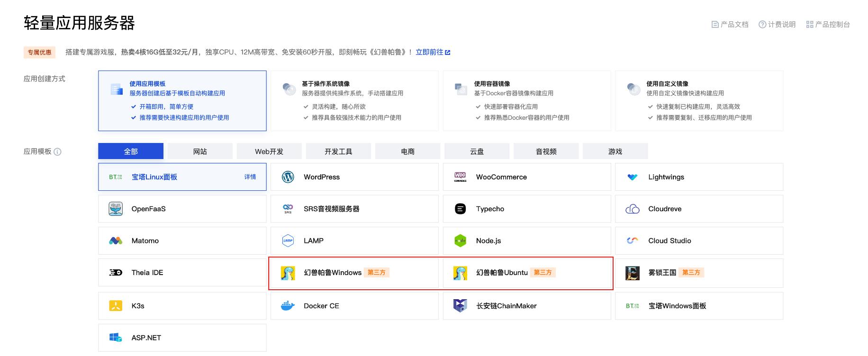The height and width of the screenshot is (356, 868).
Task: Open the 产品文档 link
Action: pyautogui.click(x=730, y=25)
